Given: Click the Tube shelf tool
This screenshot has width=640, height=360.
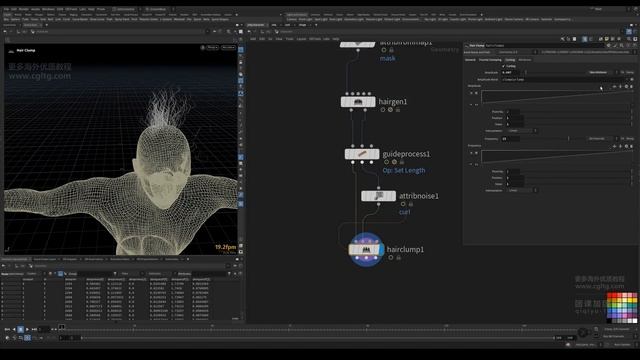Looking at the screenshot, I should point(25,19).
